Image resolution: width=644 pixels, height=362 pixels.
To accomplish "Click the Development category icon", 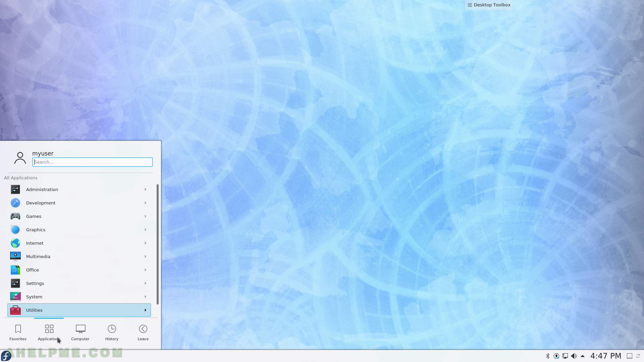I will click(x=15, y=203).
